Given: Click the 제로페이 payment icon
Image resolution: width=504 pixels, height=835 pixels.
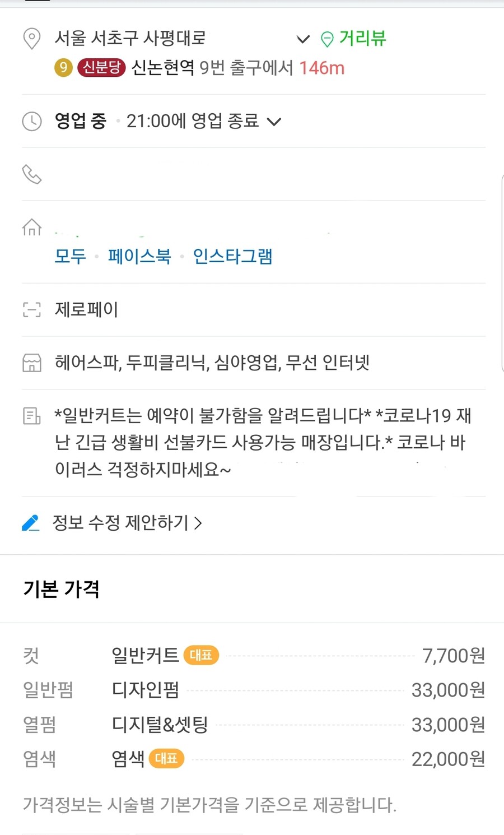Looking at the screenshot, I should [32, 309].
